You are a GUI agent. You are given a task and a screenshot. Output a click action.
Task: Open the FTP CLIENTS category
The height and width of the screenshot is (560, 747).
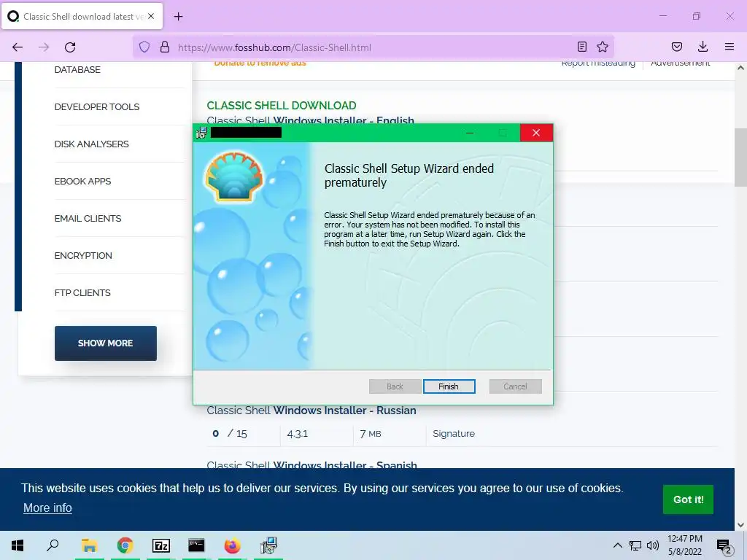click(x=82, y=292)
